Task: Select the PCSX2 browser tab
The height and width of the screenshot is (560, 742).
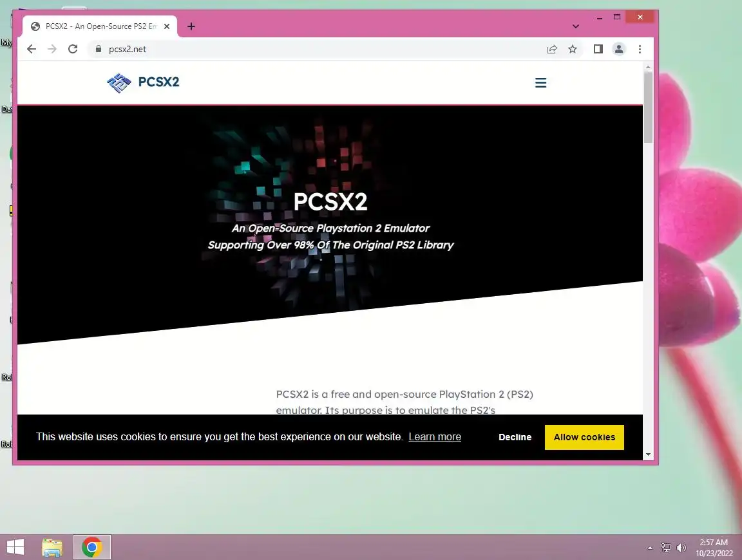Action: (100, 26)
